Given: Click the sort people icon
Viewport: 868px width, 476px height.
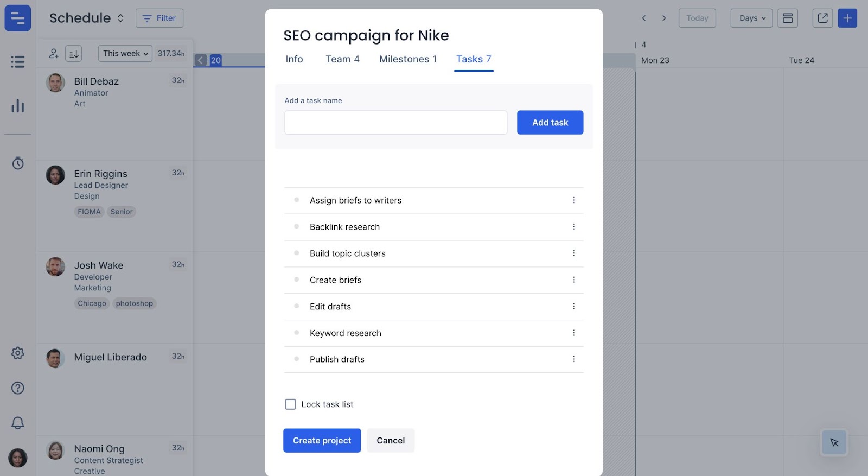Looking at the screenshot, I should pyautogui.click(x=74, y=53).
